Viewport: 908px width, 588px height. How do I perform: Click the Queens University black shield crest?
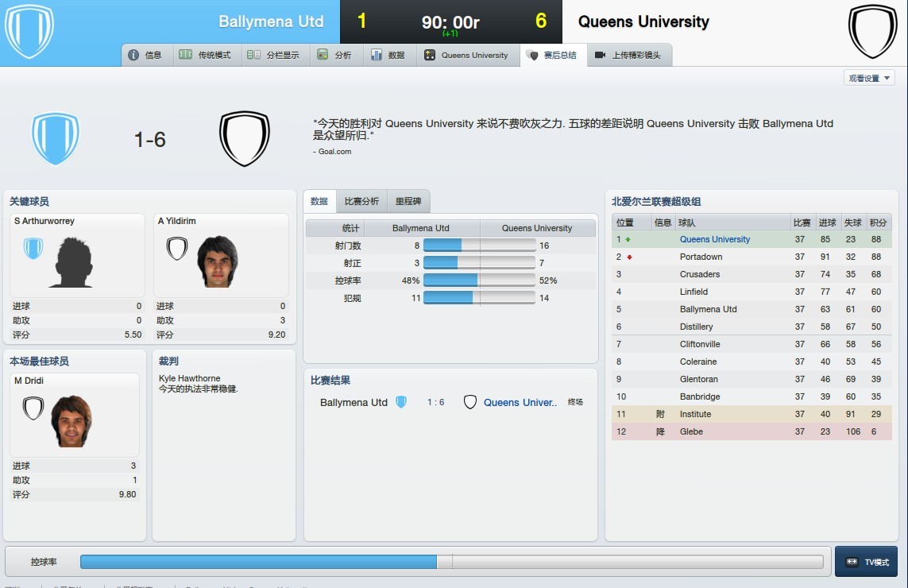(x=873, y=31)
